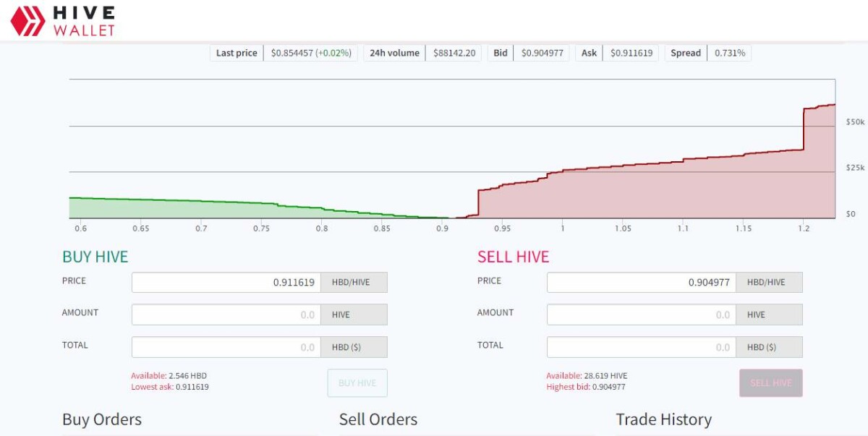Click the Spread value 0.731%
This screenshot has width=868, height=436.
click(x=729, y=53)
